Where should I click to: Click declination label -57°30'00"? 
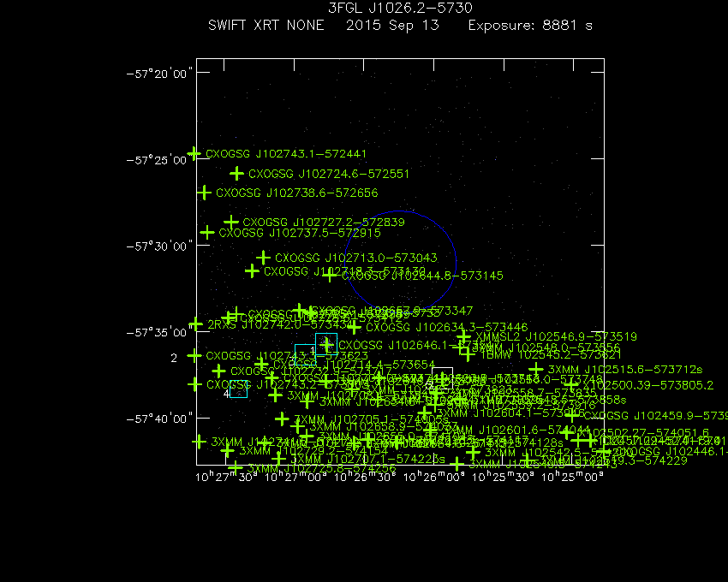(x=159, y=246)
